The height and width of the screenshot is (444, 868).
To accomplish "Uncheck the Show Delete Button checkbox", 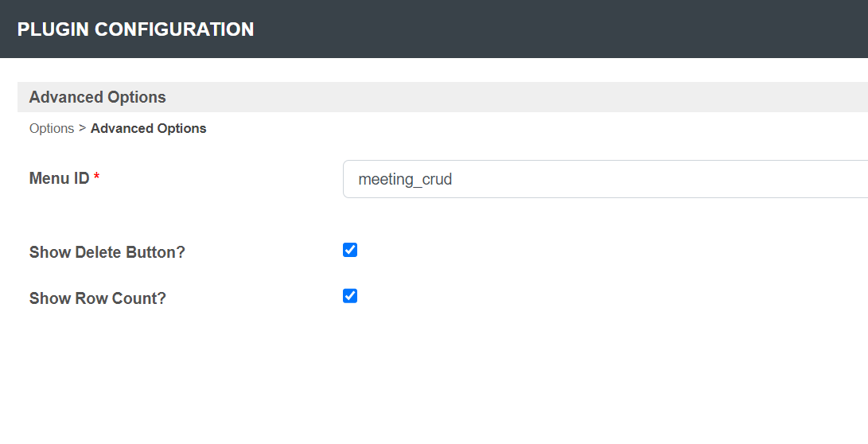I will tap(350, 250).
